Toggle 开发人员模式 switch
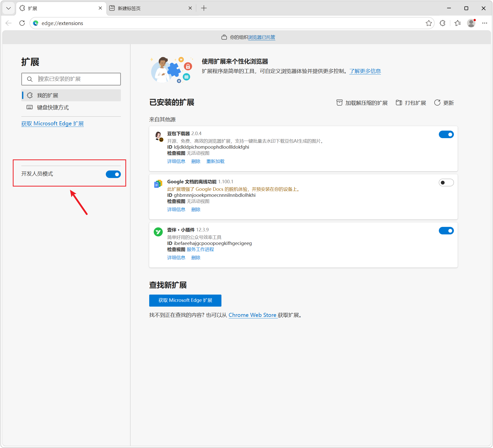This screenshot has width=493, height=448. pos(113,174)
